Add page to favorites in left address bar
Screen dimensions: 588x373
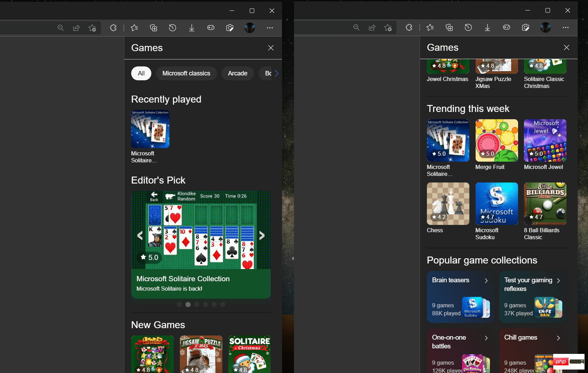click(92, 28)
